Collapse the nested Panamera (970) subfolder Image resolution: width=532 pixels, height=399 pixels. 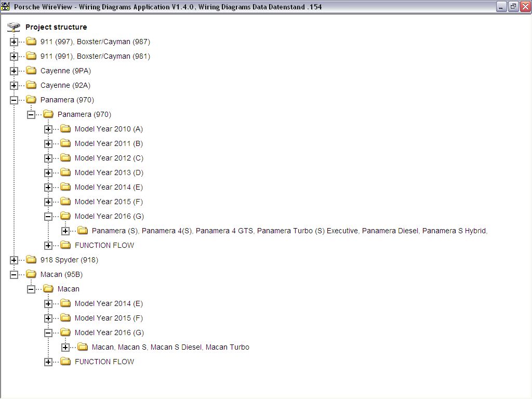coord(31,115)
